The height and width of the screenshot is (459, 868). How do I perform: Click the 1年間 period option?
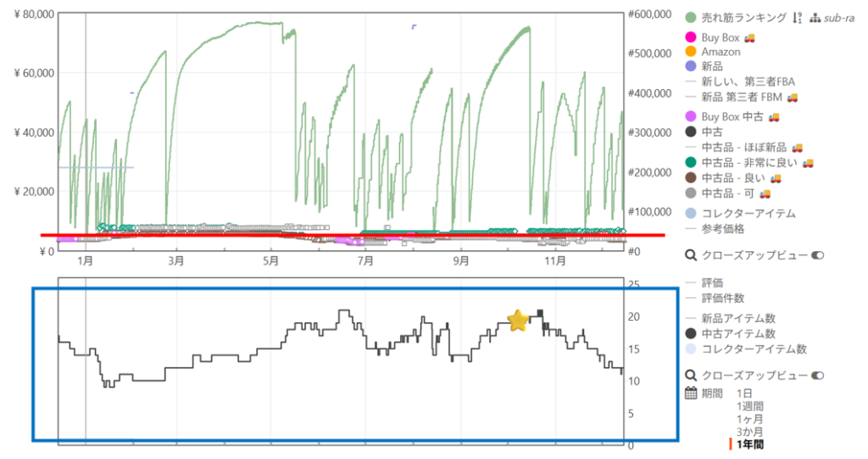751,445
